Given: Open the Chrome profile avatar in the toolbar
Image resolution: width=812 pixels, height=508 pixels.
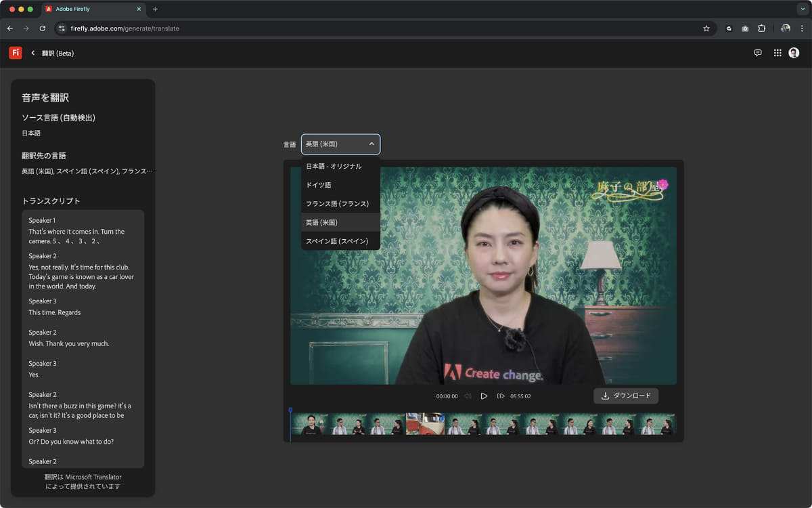Looking at the screenshot, I should [x=786, y=28].
